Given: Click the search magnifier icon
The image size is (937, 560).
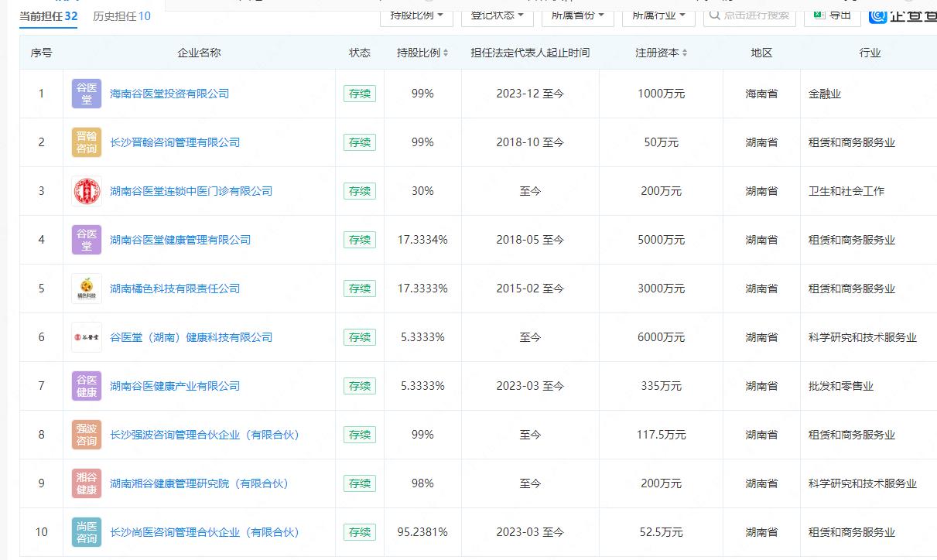Looking at the screenshot, I should click(x=715, y=15).
